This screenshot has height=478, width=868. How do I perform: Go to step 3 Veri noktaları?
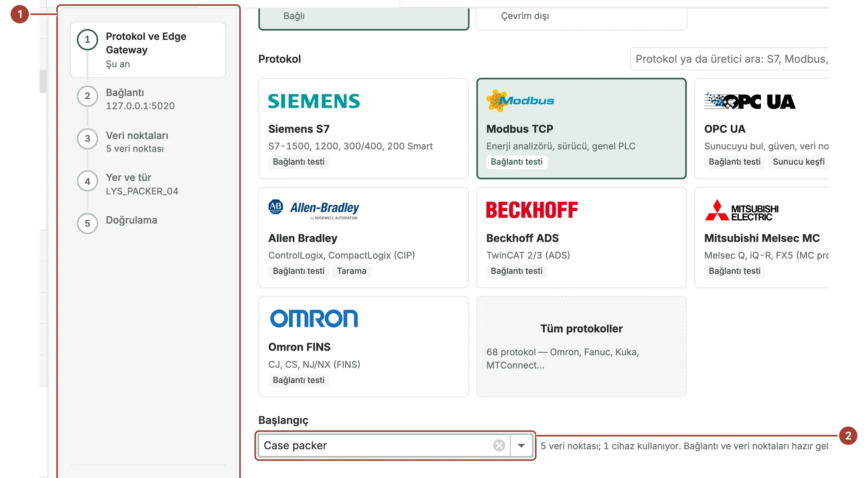point(148,141)
